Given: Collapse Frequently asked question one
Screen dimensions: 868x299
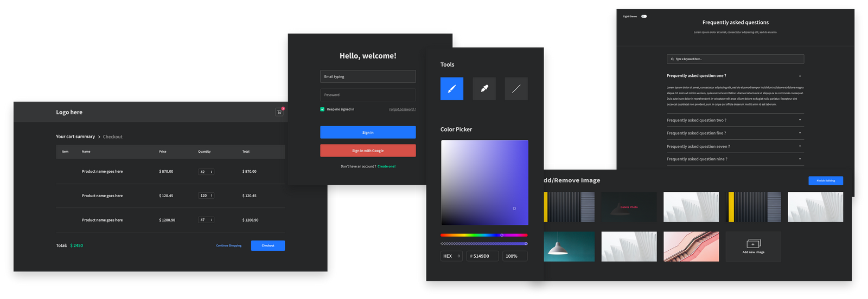Looking at the screenshot, I should point(800,76).
